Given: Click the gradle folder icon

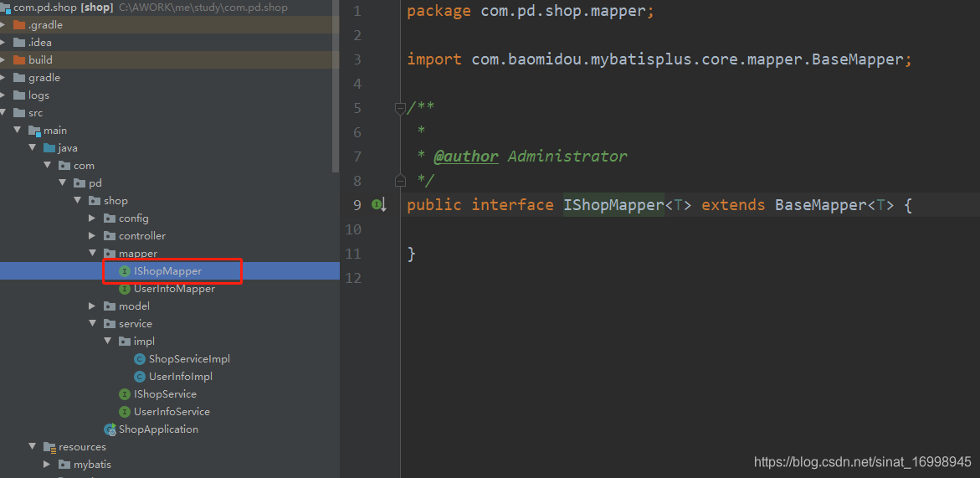Looking at the screenshot, I should 18,78.
